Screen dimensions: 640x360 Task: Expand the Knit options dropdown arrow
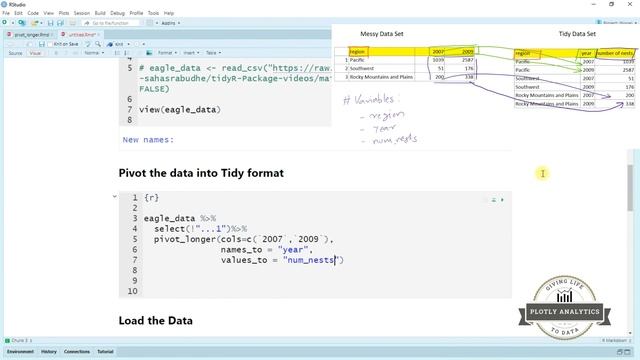click(x=129, y=44)
